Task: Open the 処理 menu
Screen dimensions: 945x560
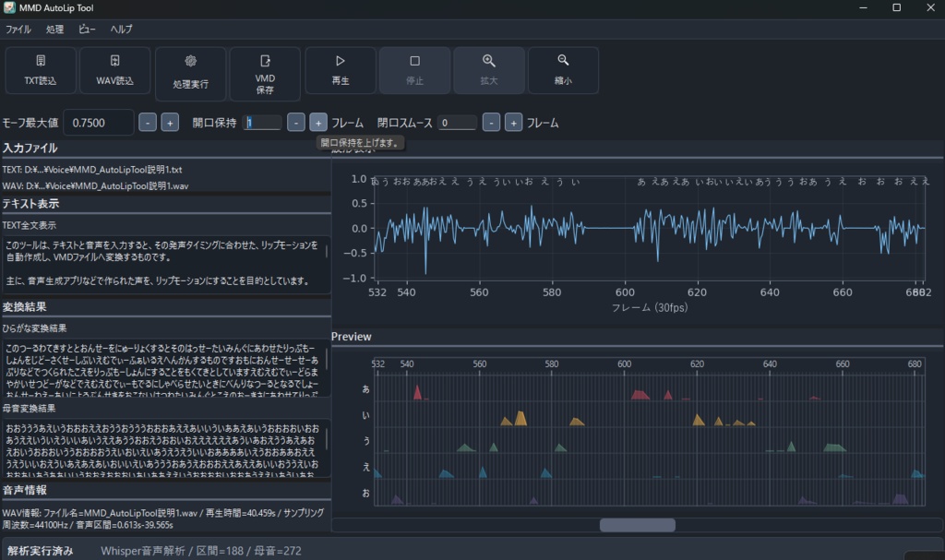Action: [54, 29]
